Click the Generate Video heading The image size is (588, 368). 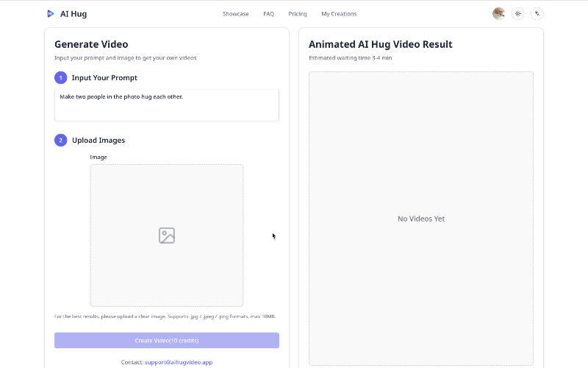coord(91,44)
